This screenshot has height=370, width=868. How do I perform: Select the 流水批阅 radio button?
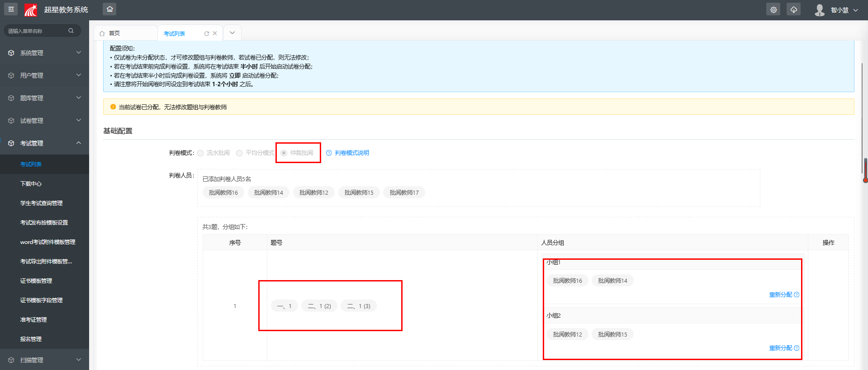pyautogui.click(x=200, y=153)
